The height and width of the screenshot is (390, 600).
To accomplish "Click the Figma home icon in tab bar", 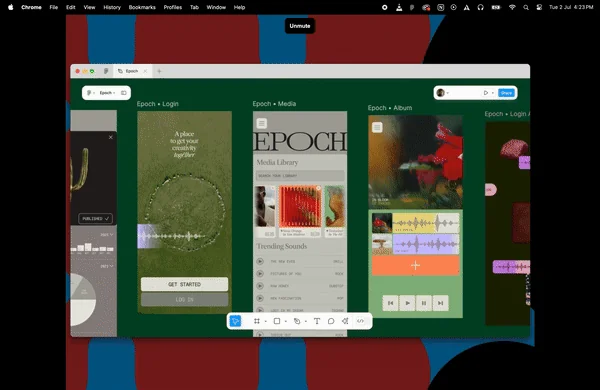I will [106, 71].
